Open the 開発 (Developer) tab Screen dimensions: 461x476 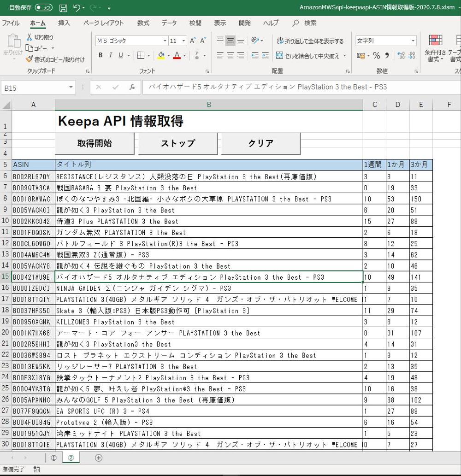pyautogui.click(x=245, y=23)
